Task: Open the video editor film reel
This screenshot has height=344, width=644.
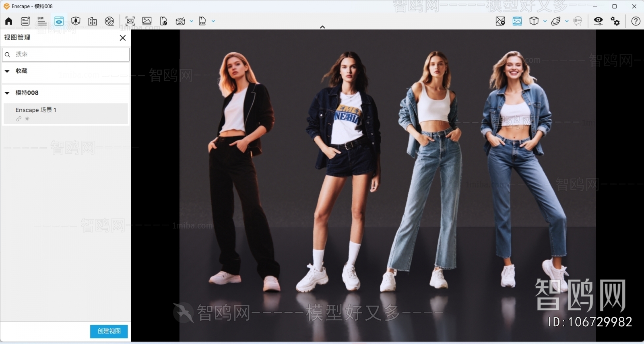Action: point(109,21)
